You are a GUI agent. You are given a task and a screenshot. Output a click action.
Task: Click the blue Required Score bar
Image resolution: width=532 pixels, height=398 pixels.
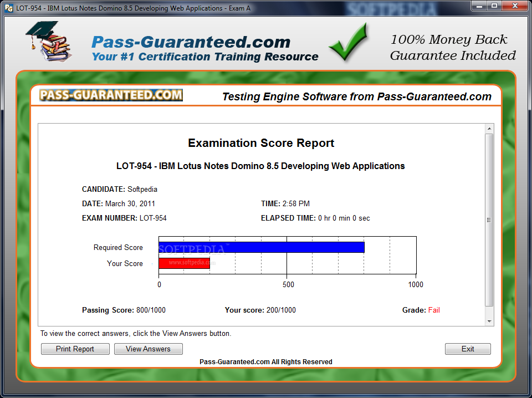pyautogui.click(x=262, y=247)
